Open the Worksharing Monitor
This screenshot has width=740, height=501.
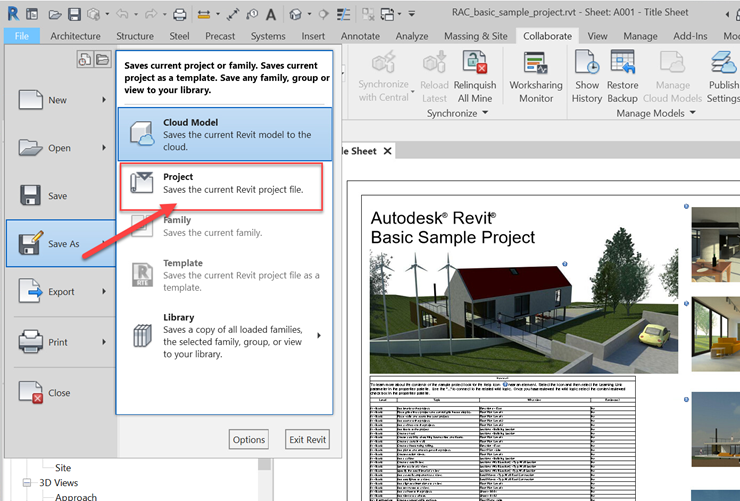pos(536,77)
